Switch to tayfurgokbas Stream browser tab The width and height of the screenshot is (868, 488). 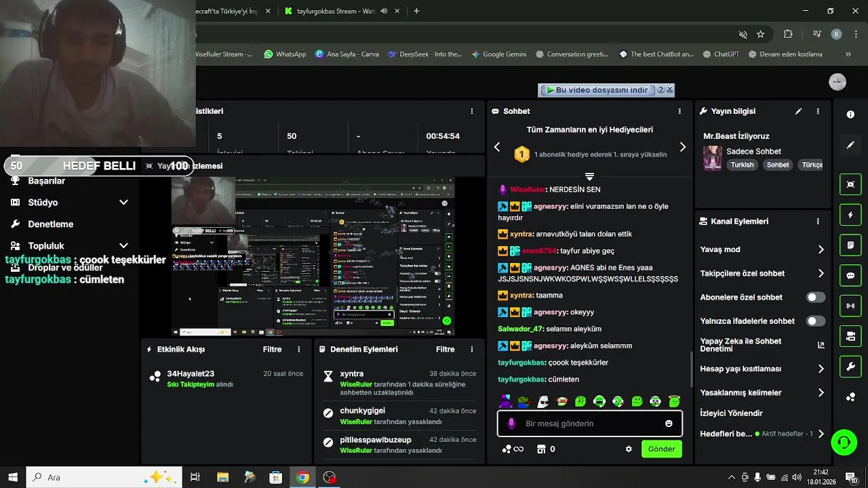point(336,11)
